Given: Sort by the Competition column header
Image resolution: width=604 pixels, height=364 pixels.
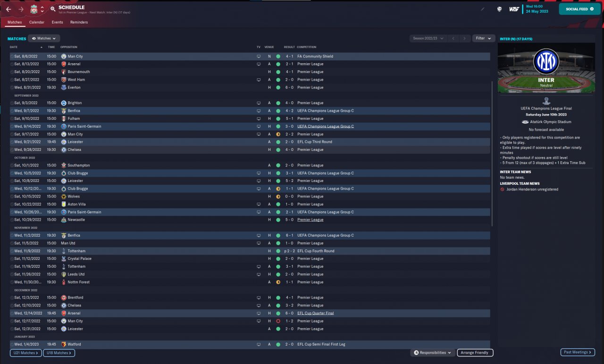Looking at the screenshot, I should 307,47.
